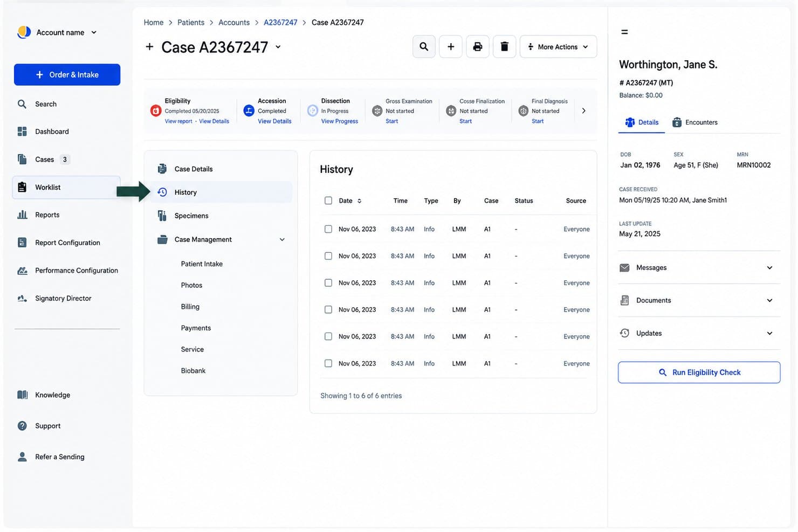Image resolution: width=798 pixels, height=532 pixels.
Task: Sort history by Date column arrows
Action: pyautogui.click(x=360, y=201)
